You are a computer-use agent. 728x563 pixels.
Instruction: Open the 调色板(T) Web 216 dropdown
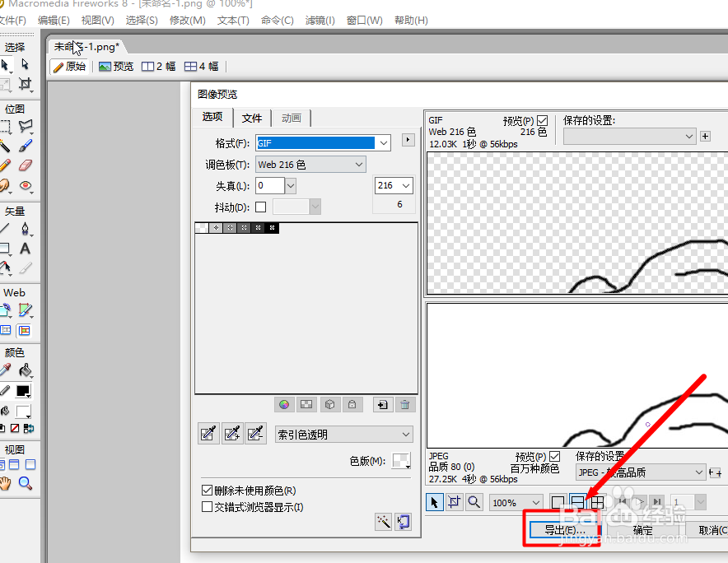pyautogui.click(x=360, y=164)
